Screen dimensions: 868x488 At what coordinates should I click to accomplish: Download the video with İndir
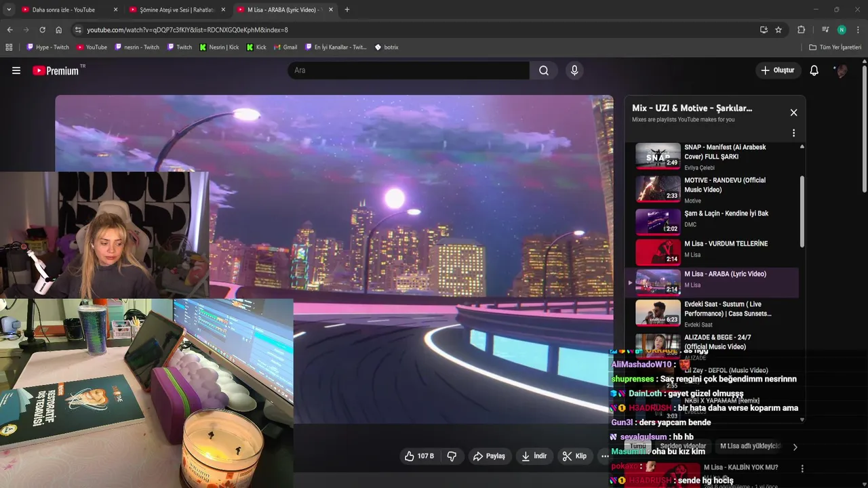(534, 456)
